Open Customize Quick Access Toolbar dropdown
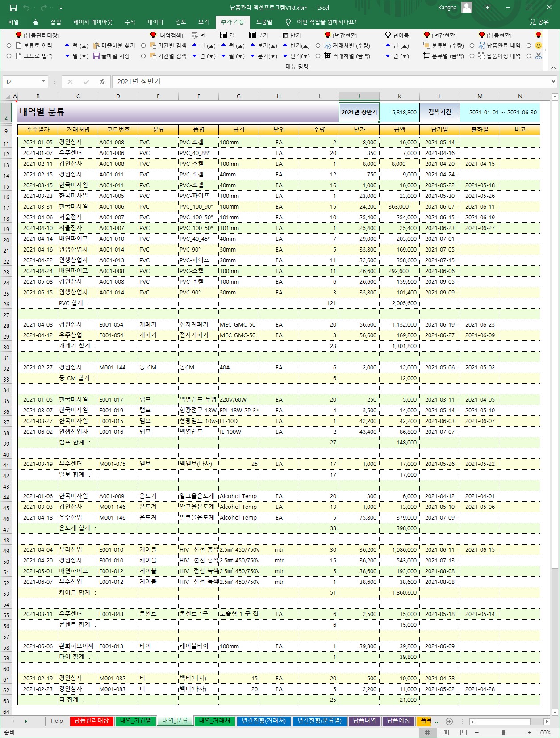The width and height of the screenshot is (560, 738). [x=61, y=8]
